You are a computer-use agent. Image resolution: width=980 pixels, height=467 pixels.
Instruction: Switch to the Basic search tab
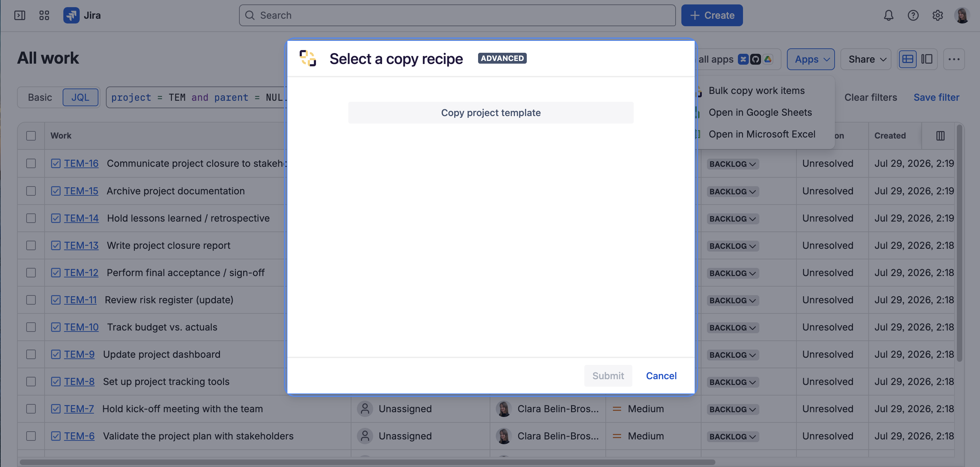coord(40,98)
